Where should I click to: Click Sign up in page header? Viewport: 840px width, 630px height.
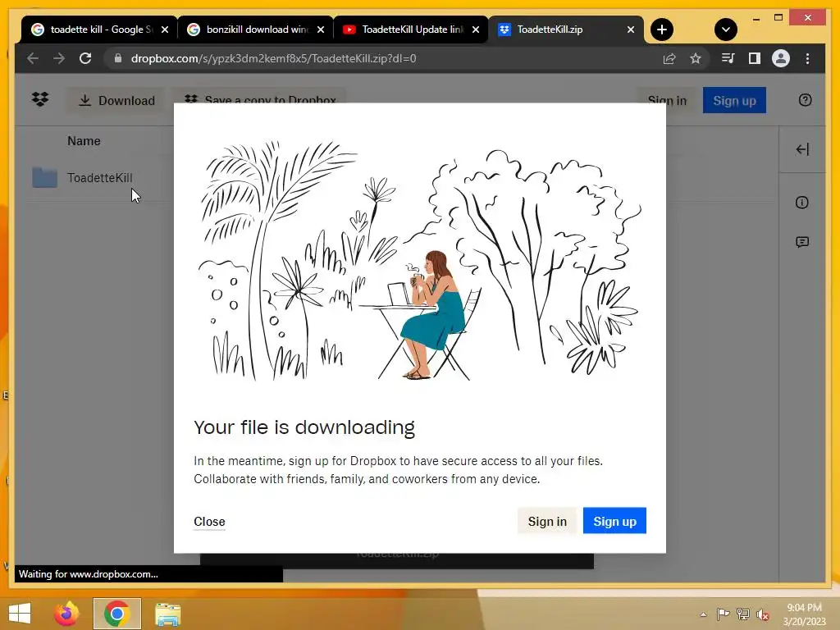(734, 100)
